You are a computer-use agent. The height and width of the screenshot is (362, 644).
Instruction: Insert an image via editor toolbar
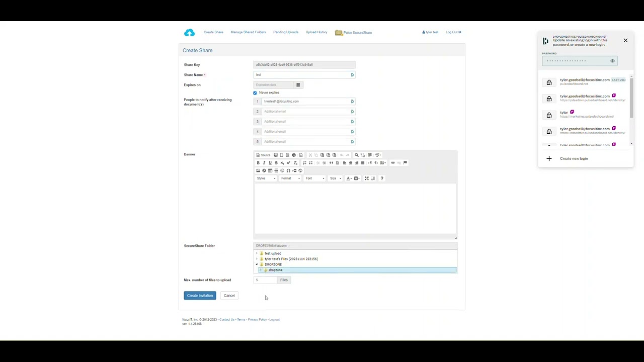click(x=258, y=170)
